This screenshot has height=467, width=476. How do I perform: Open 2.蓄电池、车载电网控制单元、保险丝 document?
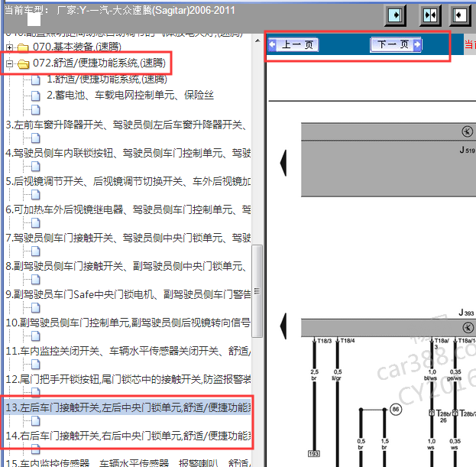coord(130,96)
